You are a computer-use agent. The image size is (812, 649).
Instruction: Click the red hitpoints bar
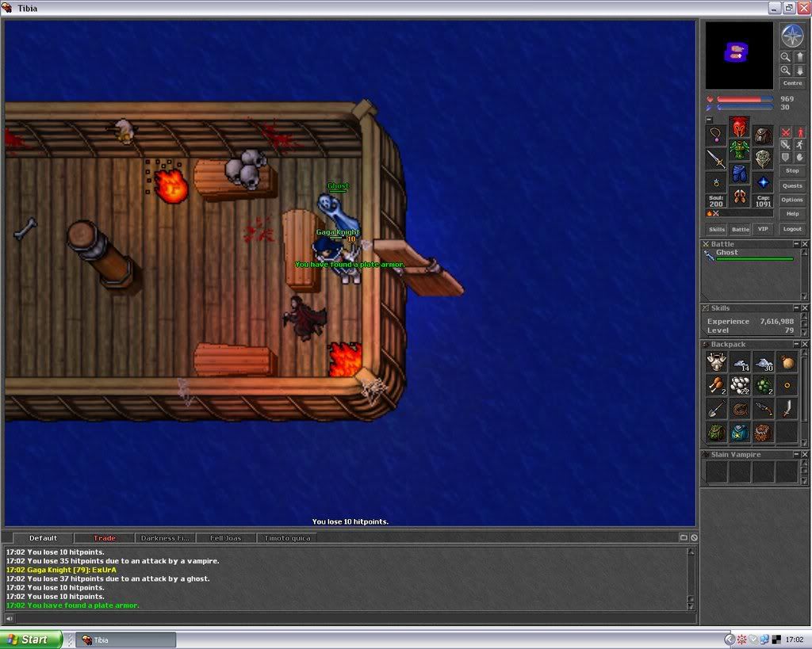pyautogui.click(x=745, y=99)
